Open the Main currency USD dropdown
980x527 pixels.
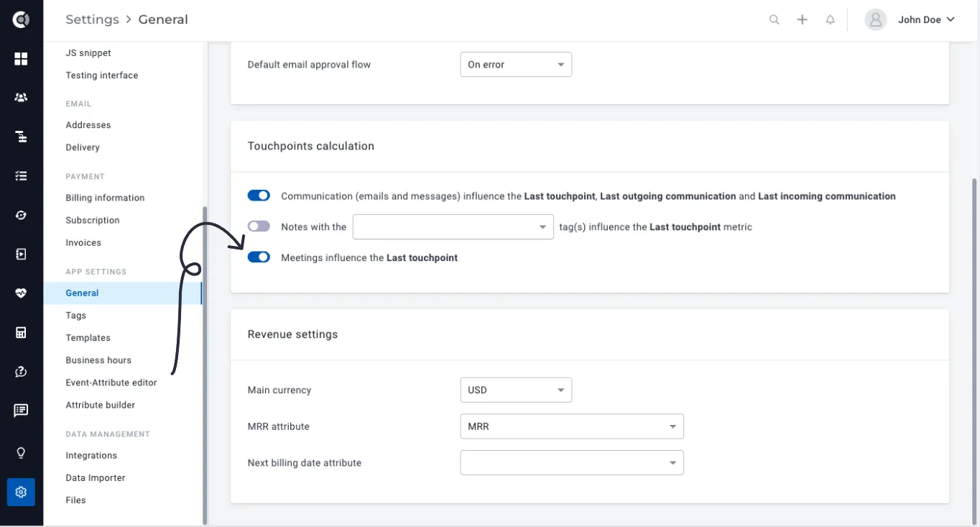pyautogui.click(x=516, y=390)
